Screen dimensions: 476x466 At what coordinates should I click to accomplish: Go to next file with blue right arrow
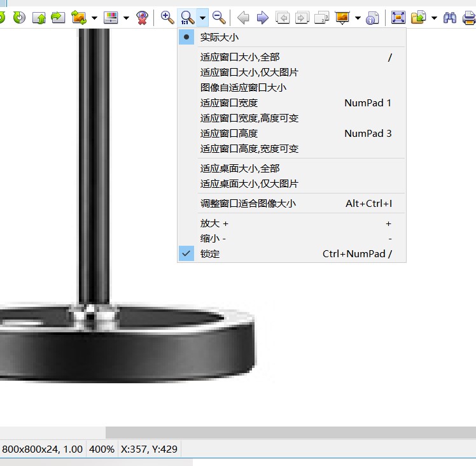click(263, 18)
